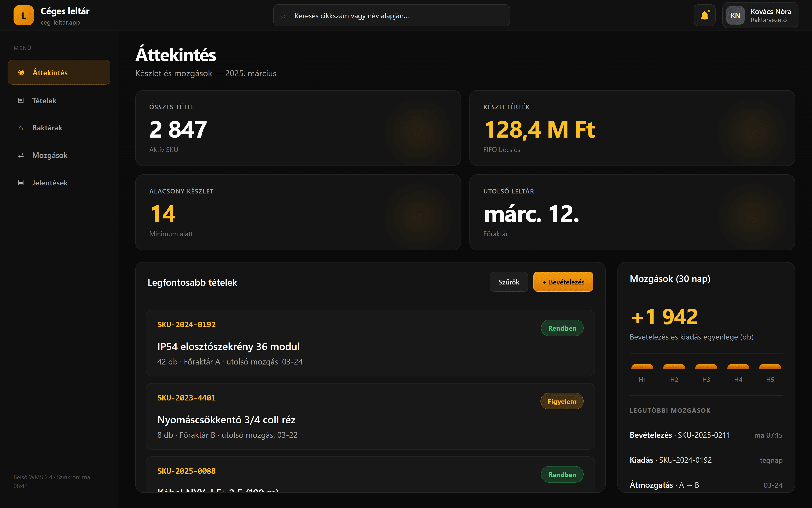The image size is (812, 508).
Task: Click the Szűrők button
Action: point(509,282)
